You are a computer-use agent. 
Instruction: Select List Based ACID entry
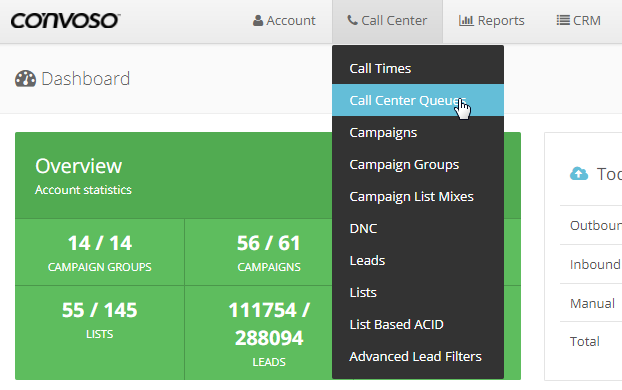click(x=418, y=325)
